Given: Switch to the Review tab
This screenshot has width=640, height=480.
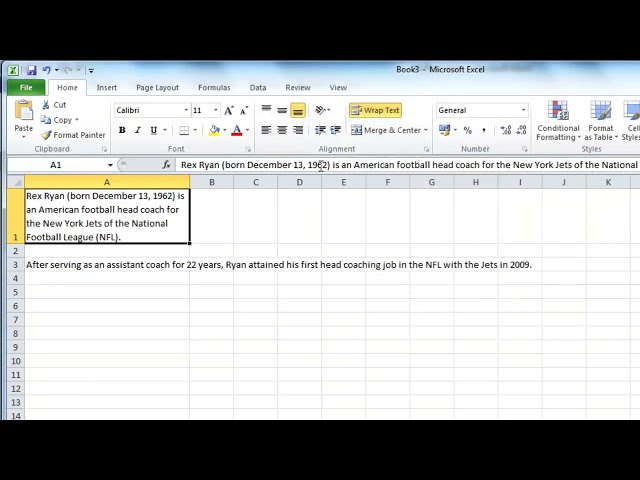Looking at the screenshot, I should tap(298, 87).
